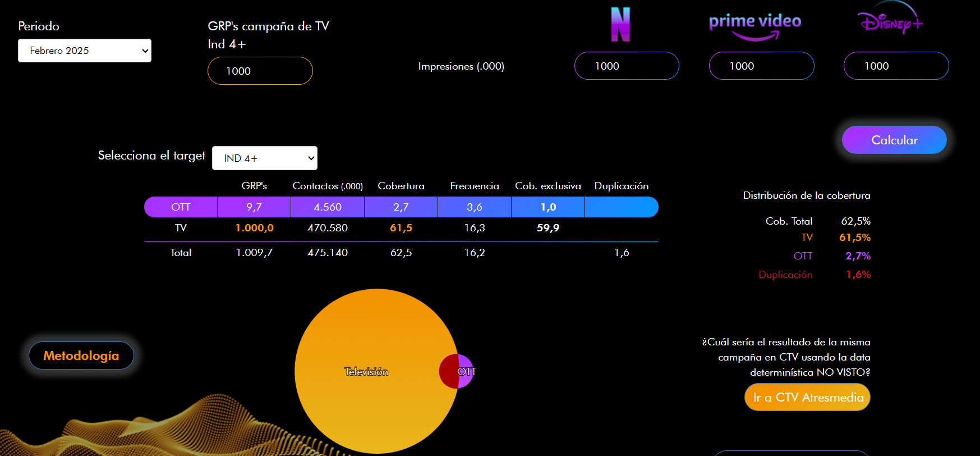The height and width of the screenshot is (456, 980).
Task: Click TV Cob. exclusiva value 59,9
Action: 548,227
